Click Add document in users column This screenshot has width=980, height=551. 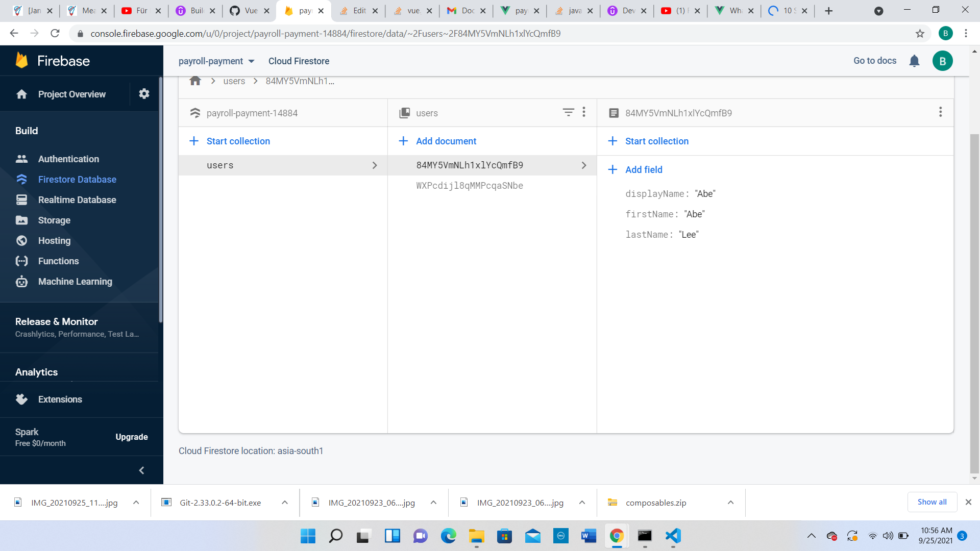446,141
